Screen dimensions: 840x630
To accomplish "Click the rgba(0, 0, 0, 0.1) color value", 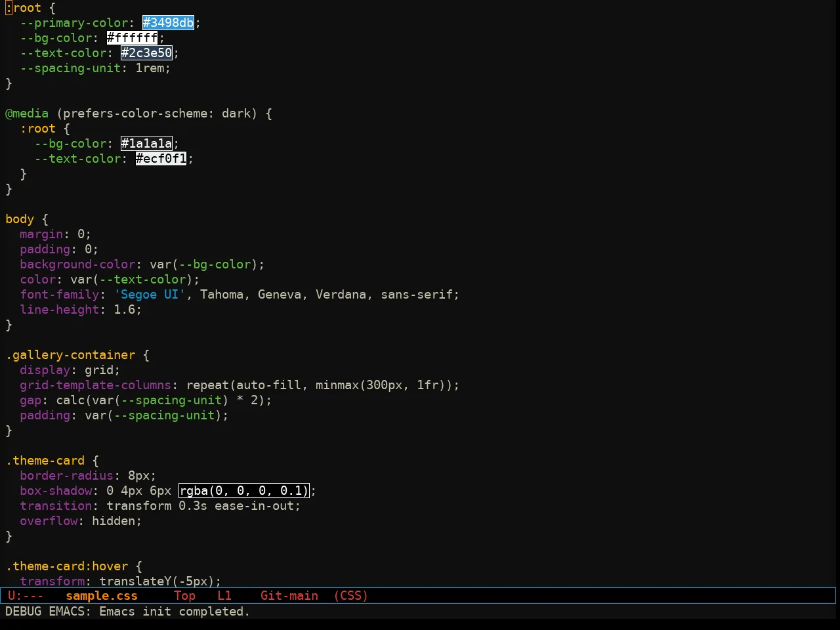I will [x=243, y=491].
